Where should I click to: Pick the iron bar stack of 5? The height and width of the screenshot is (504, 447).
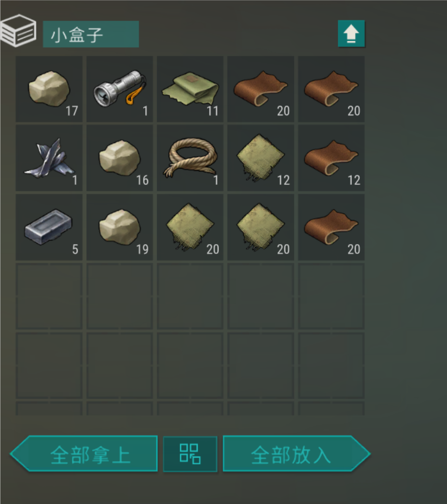click(x=49, y=227)
